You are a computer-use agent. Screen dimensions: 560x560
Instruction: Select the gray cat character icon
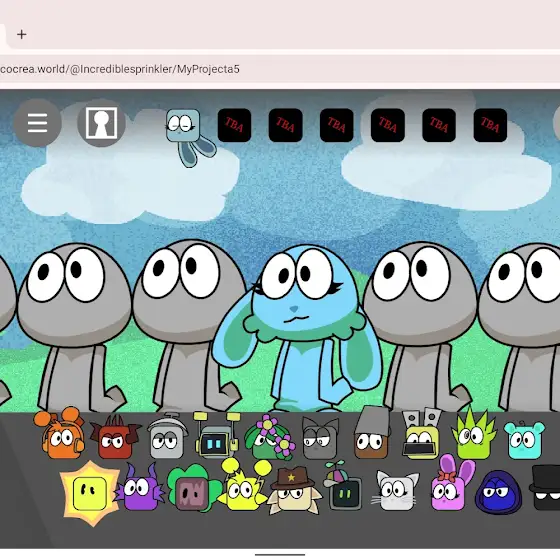pyautogui.click(x=320, y=438)
